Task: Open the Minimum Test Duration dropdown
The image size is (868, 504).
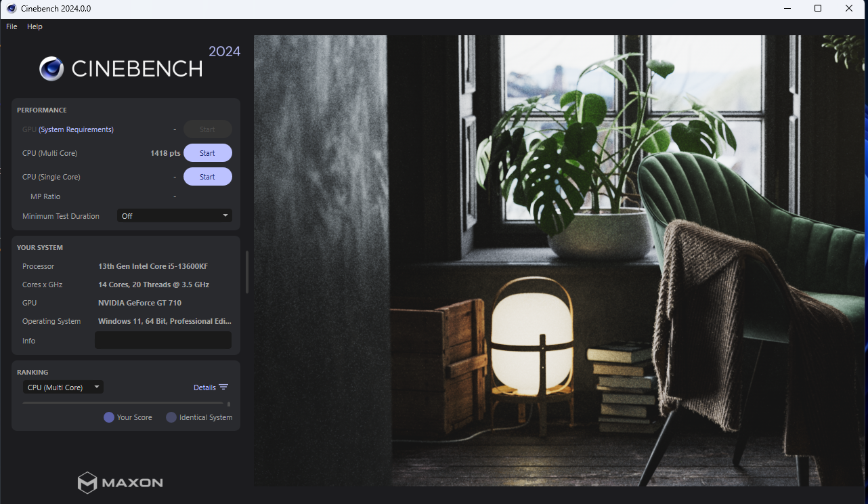Action: click(x=175, y=216)
